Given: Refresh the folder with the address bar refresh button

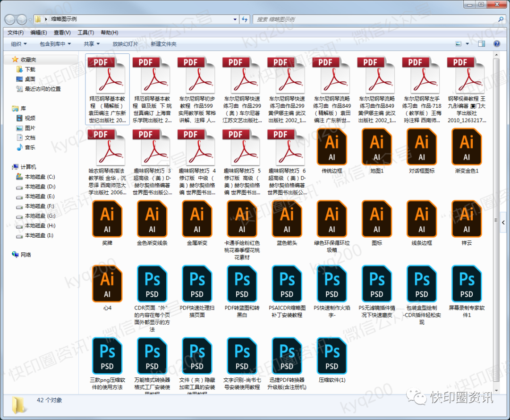Looking at the screenshot, I should click(245, 19).
